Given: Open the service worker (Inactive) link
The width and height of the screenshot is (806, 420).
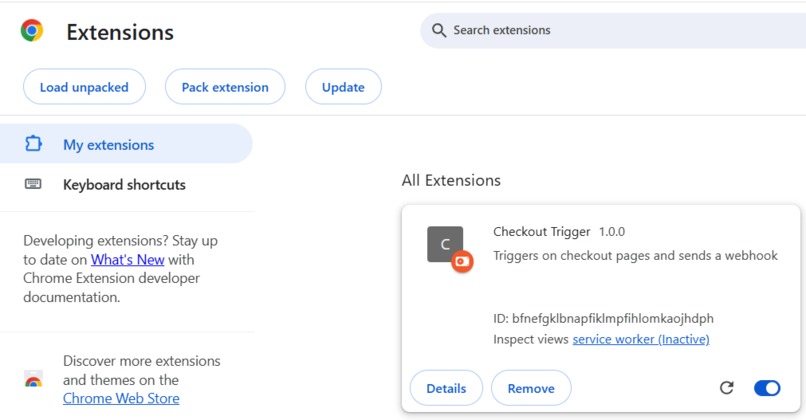Looking at the screenshot, I should coord(641,339).
